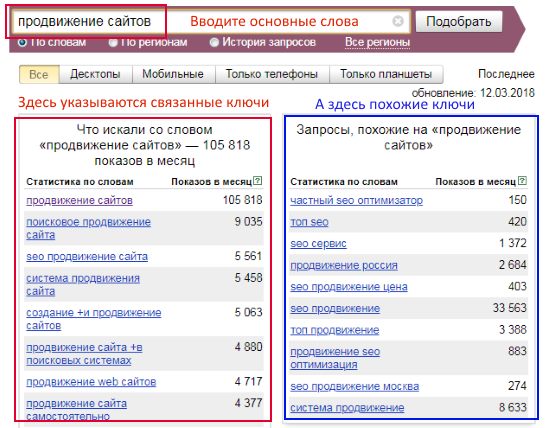Select the Все devices tab
The image size is (550, 428).
pos(39,74)
